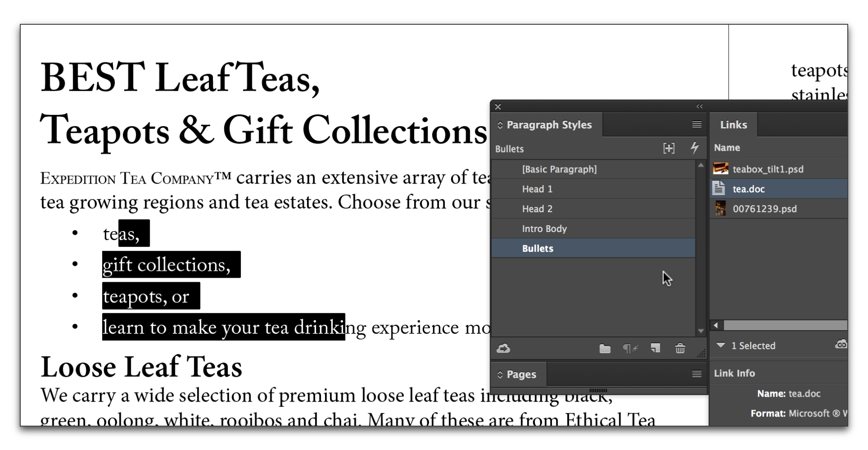This screenshot has height=450, width=868.
Task: Click the tea.doc document icon
Action: [719, 188]
